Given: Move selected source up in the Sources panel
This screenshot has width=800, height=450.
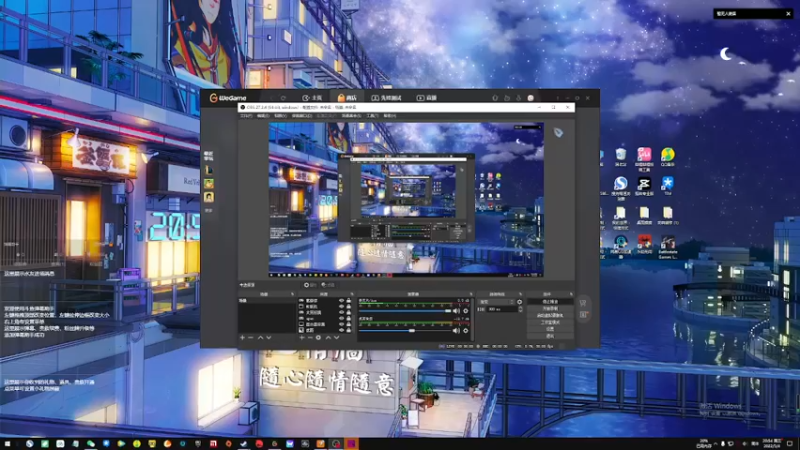Looking at the screenshot, I should (x=328, y=338).
